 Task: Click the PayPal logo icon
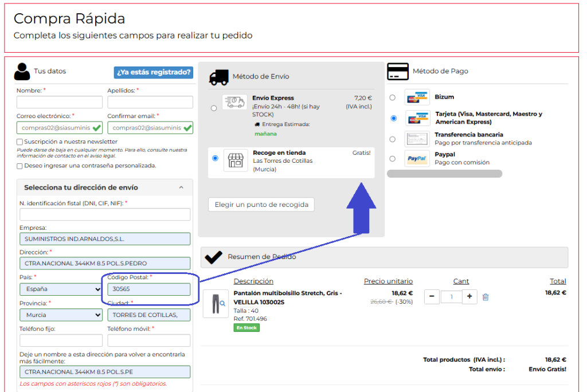(417, 158)
